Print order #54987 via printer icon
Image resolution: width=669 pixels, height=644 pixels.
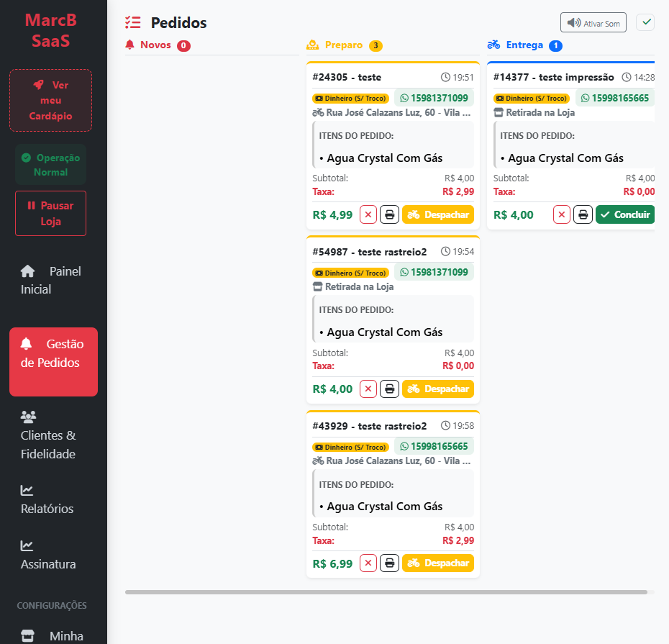click(389, 389)
